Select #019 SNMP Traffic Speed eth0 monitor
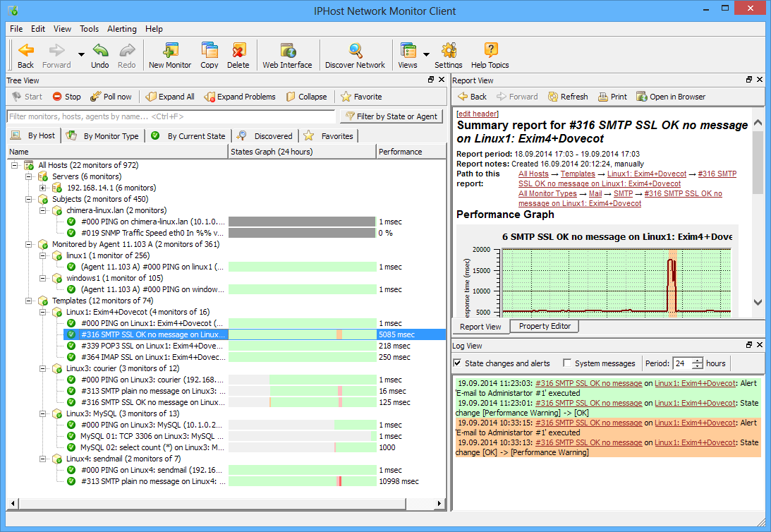 click(152, 233)
